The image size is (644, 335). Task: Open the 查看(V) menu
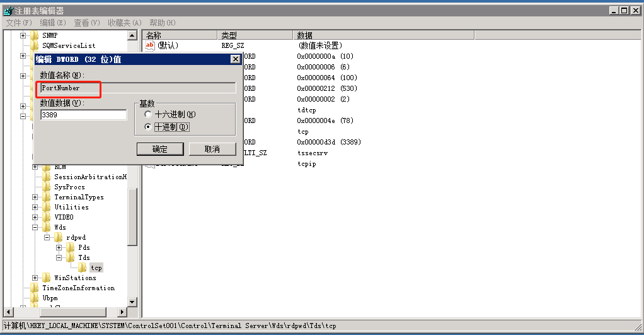pyautogui.click(x=87, y=23)
